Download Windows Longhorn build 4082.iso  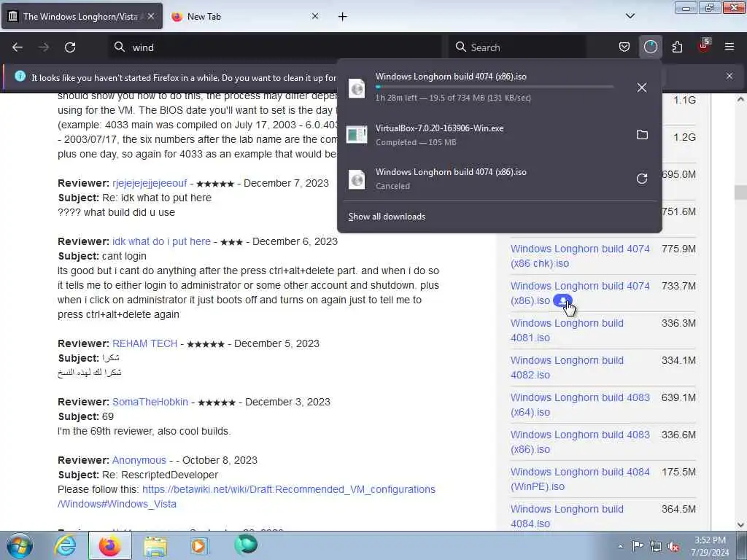point(567,367)
